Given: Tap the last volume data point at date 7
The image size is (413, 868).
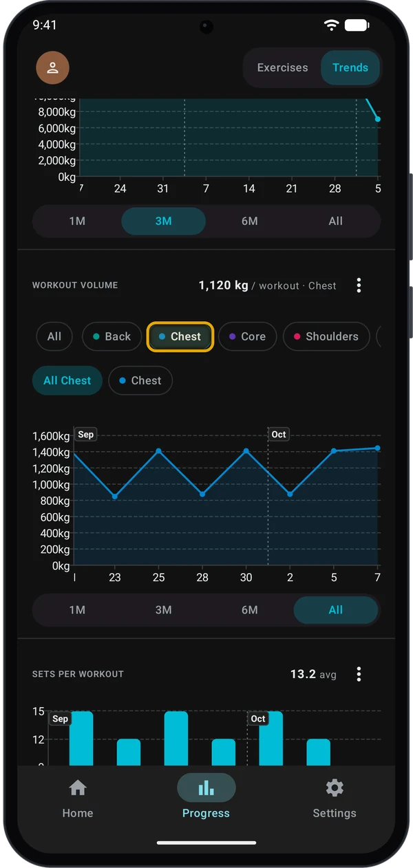Looking at the screenshot, I should click(x=377, y=448).
